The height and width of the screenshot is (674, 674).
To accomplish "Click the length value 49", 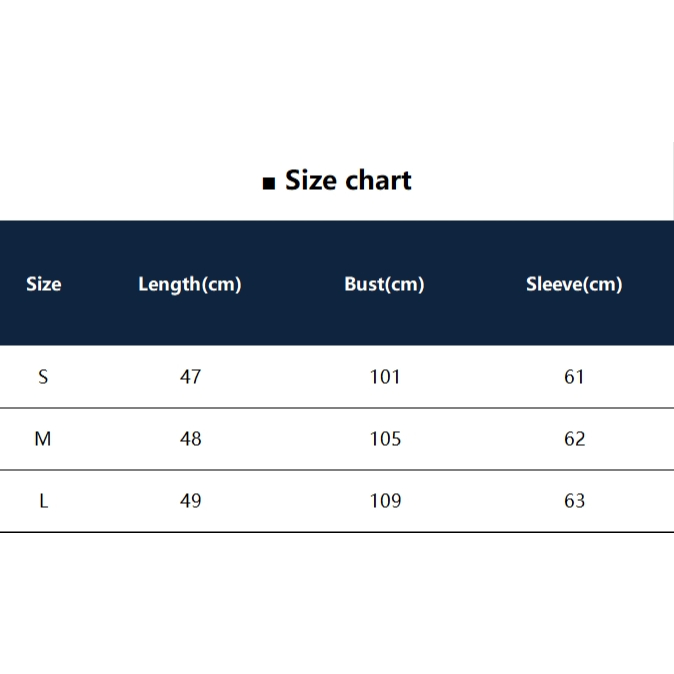I will point(190,501).
